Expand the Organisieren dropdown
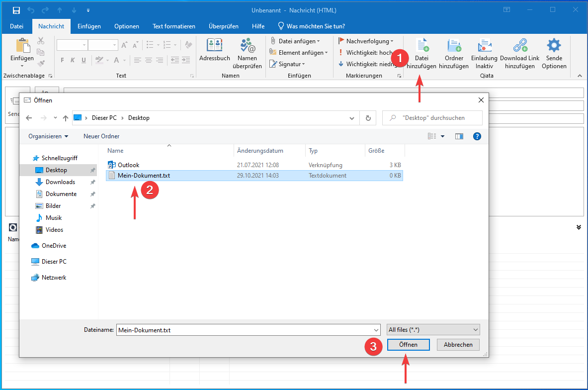 (x=48, y=136)
